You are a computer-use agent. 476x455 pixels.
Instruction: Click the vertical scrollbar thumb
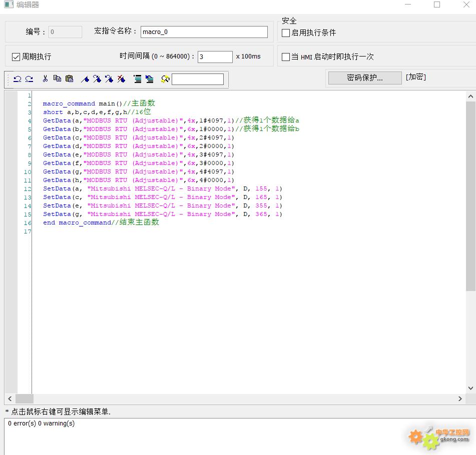tap(470, 196)
